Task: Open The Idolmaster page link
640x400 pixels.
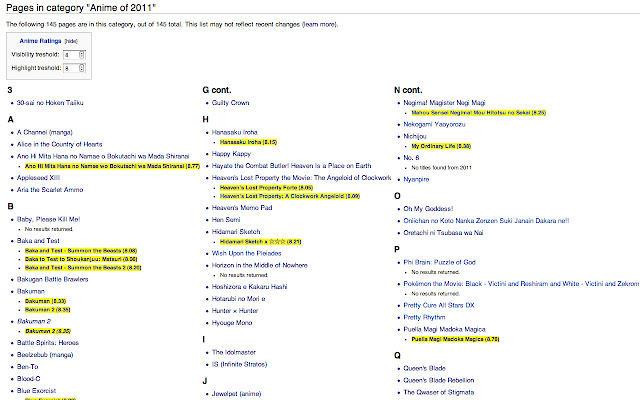Action: [233, 352]
